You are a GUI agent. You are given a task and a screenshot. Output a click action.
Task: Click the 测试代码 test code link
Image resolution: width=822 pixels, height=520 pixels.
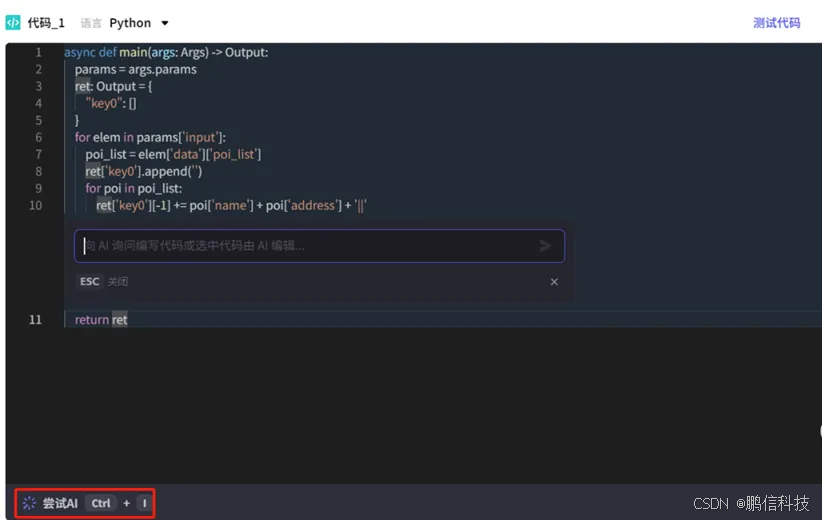point(776,23)
